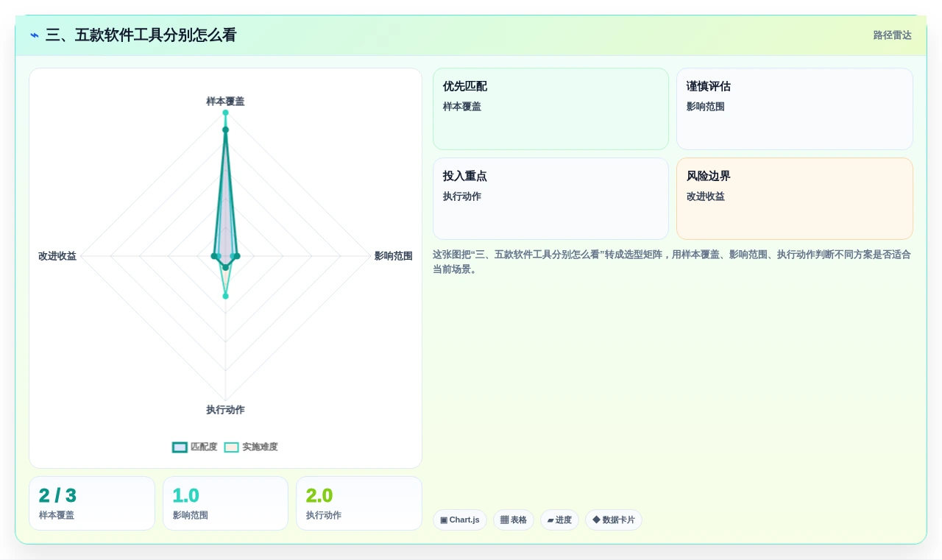942x560 pixels.
Task: Open the 风险边界 card
Action: click(x=795, y=199)
